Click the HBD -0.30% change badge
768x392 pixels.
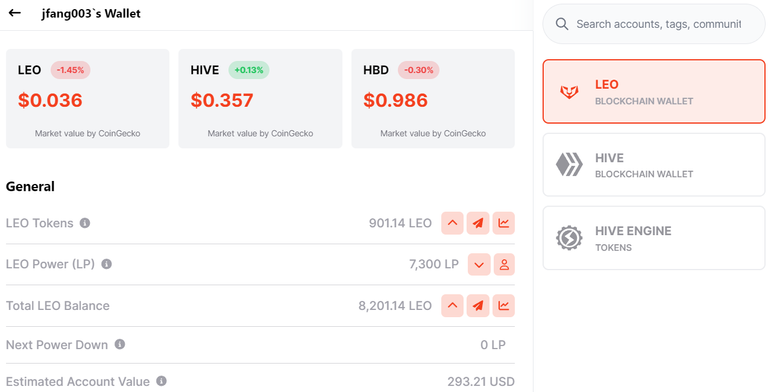[x=419, y=70]
